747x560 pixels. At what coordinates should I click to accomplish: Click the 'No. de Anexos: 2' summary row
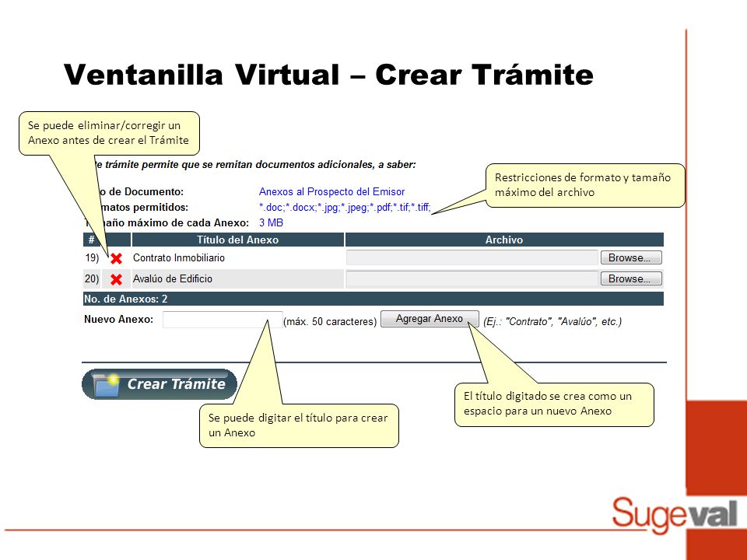(x=373, y=299)
